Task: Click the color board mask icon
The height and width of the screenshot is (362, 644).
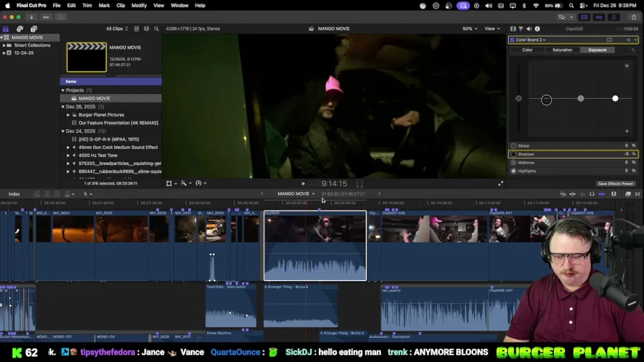Action: click(609, 40)
